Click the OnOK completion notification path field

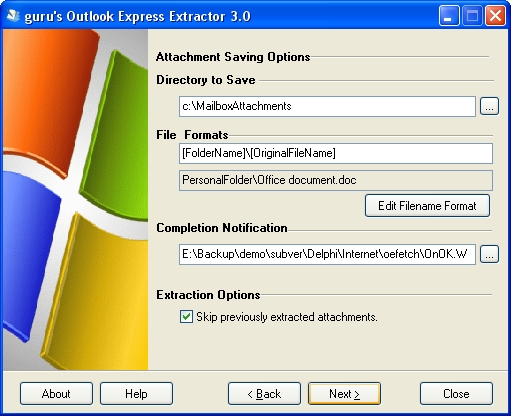[x=327, y=254]
